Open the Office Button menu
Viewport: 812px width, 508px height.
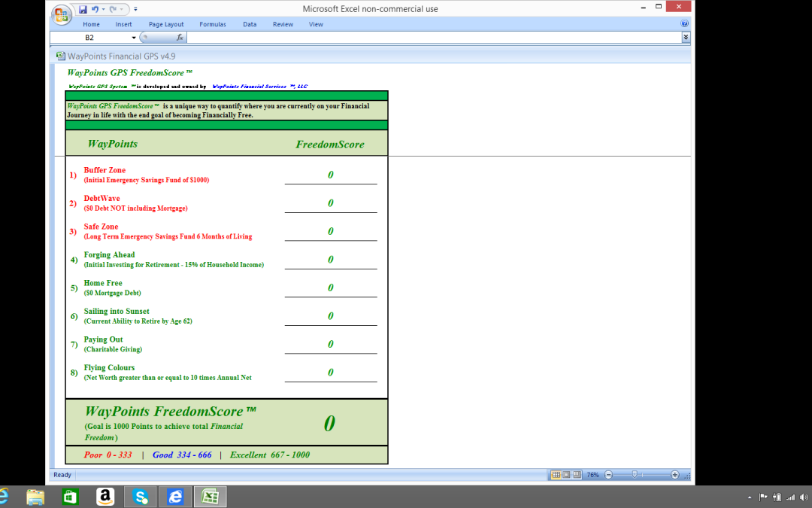(61, 14)
